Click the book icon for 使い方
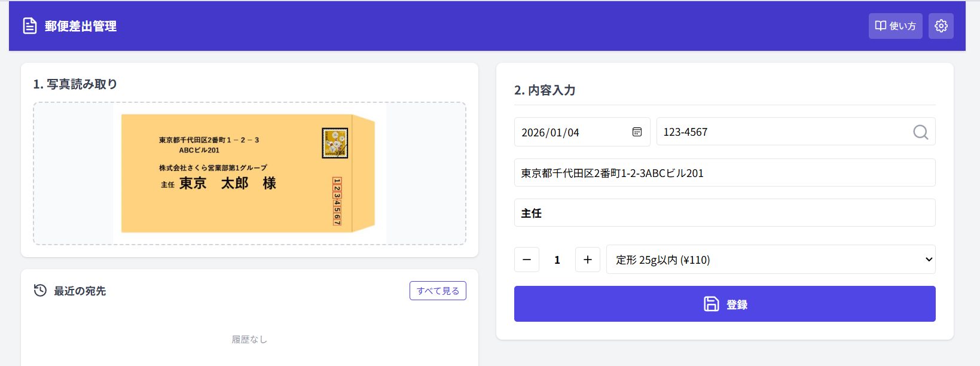980x366 pixels. click(x=880, y=26)
